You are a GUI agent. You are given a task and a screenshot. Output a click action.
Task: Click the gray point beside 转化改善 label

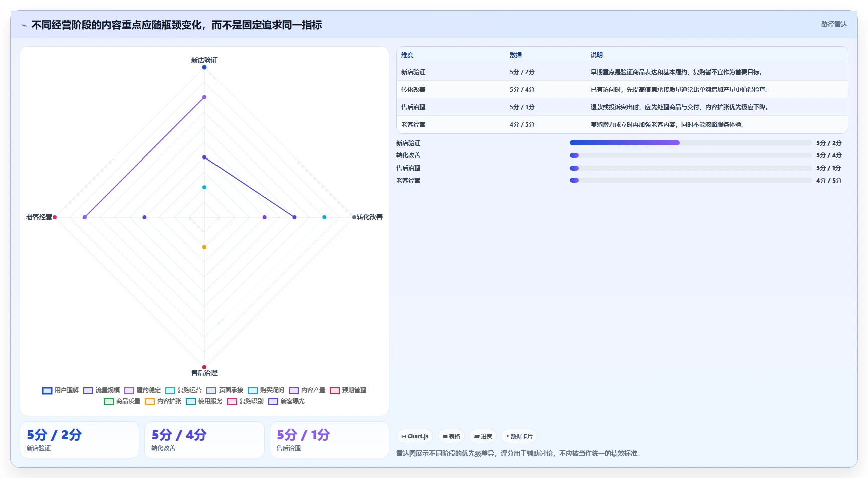[354, 217]
